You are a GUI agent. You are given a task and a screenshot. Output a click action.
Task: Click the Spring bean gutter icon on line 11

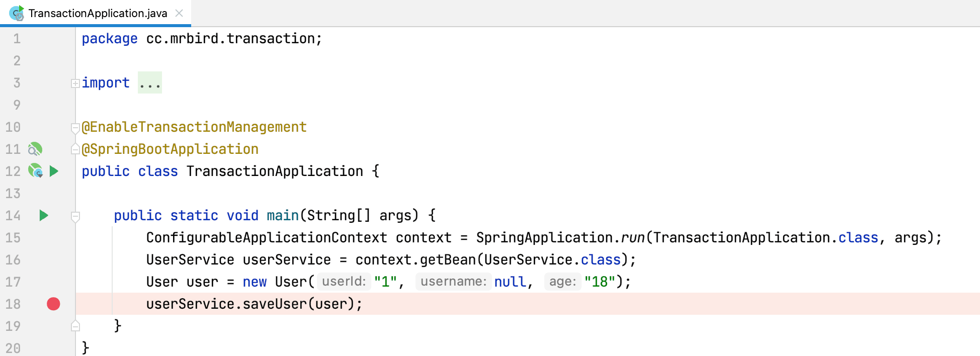[35, 149]
